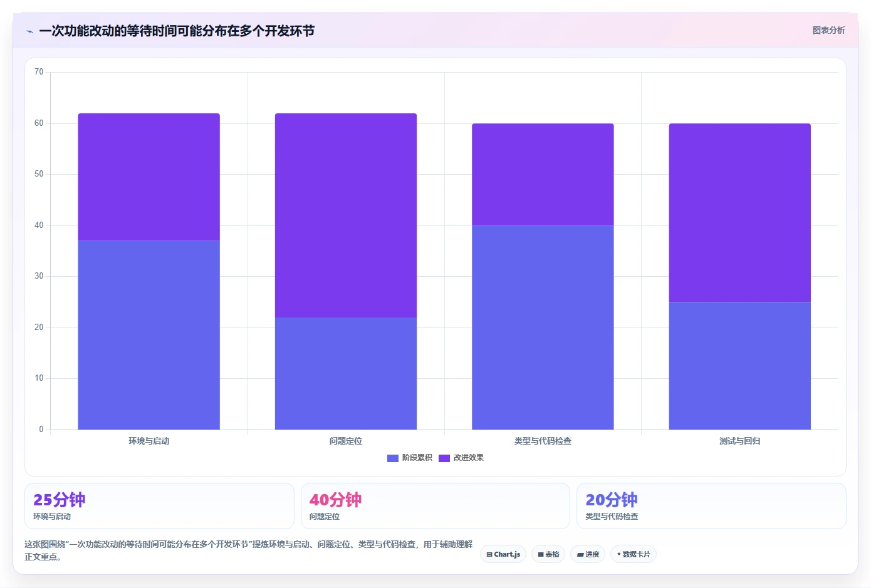Select the 表格 tag chip
This screenshot has height=588, width=871.
pyautogui.click(x=548, y=554)
